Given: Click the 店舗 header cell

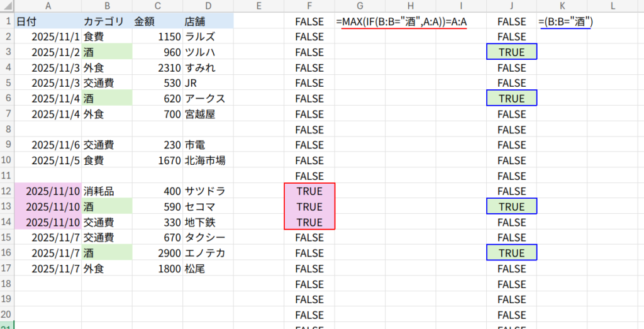Looking at the screenshot, I should coord(208,21).
